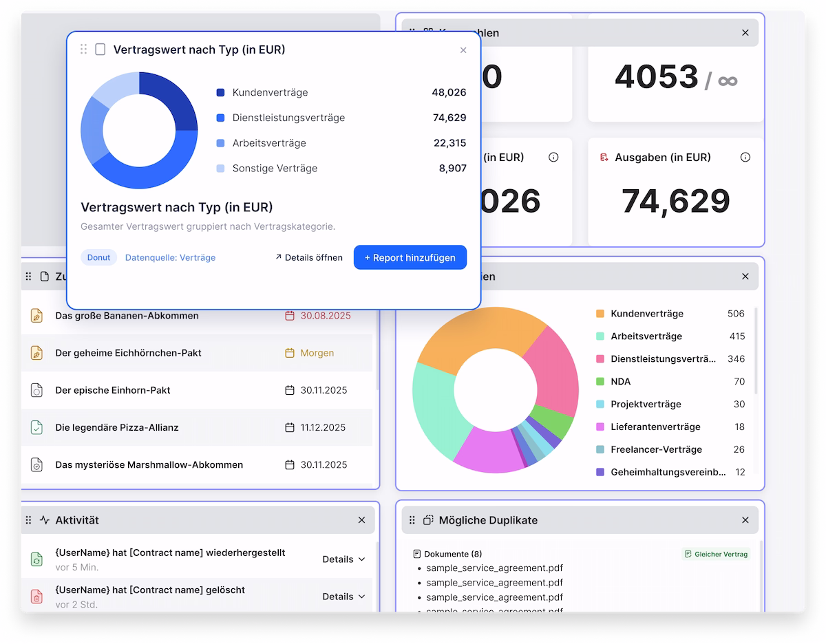Select Kundenverträge blue legend swatch in popup
826x644 pixels.
click(220, 92)
